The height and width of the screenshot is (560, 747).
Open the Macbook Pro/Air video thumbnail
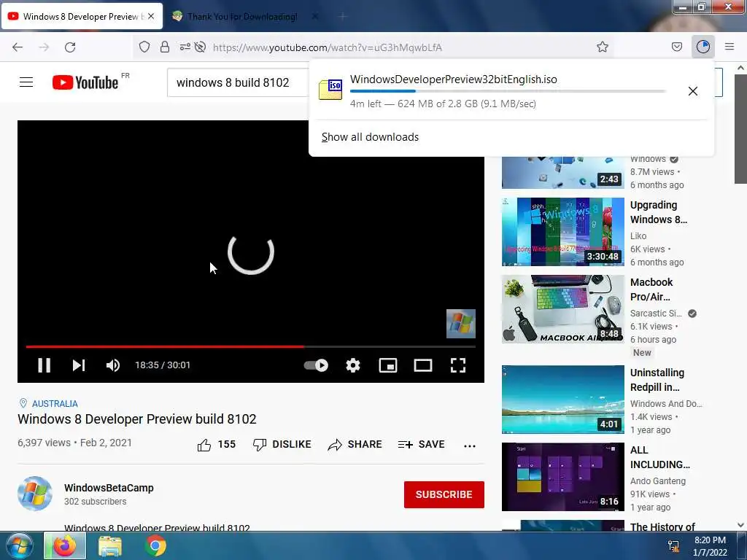pyautogui.click(x=562, y=309)
